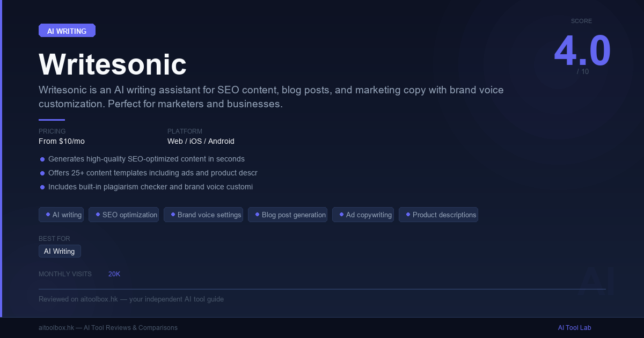Screen dimensions: 644x338
Task: Click the MONTHLY VISITS label
Action: tap(65, 274)
